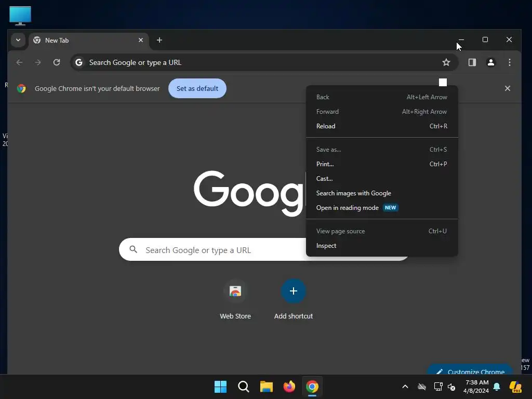Click Set as default button
Viewport: 532px width, 399px height.
(197, 88)
